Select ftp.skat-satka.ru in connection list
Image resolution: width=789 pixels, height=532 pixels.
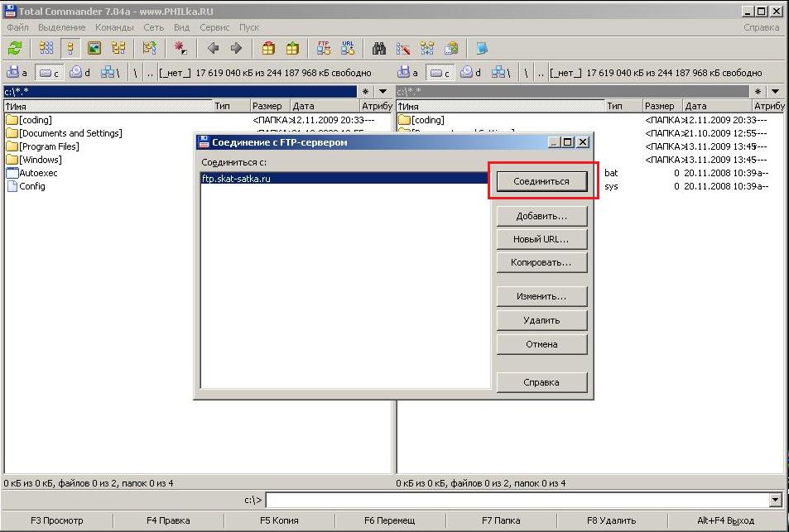344,179
